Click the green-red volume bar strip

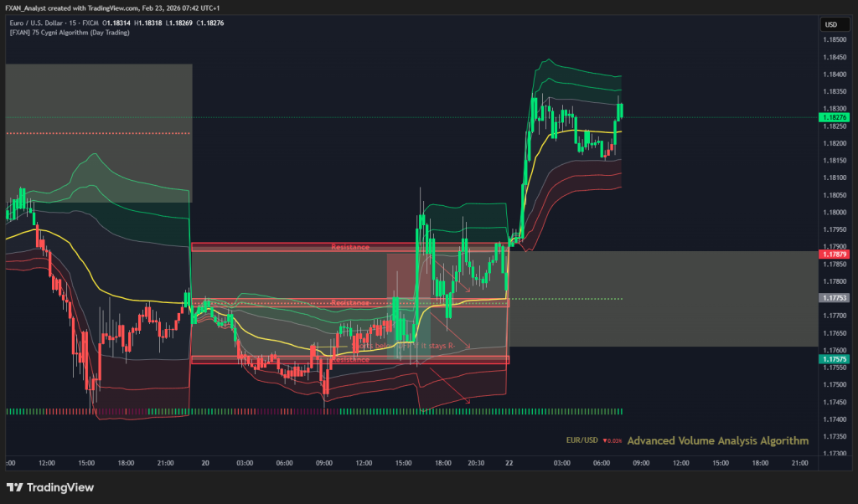pos(313,412)
